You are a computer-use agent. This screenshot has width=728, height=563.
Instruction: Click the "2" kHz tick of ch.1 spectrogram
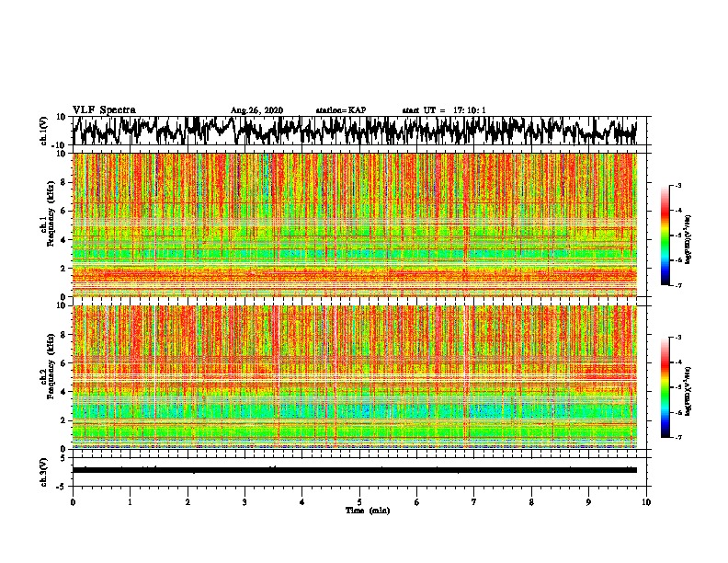pyautogui.click(x=63, y=268)
